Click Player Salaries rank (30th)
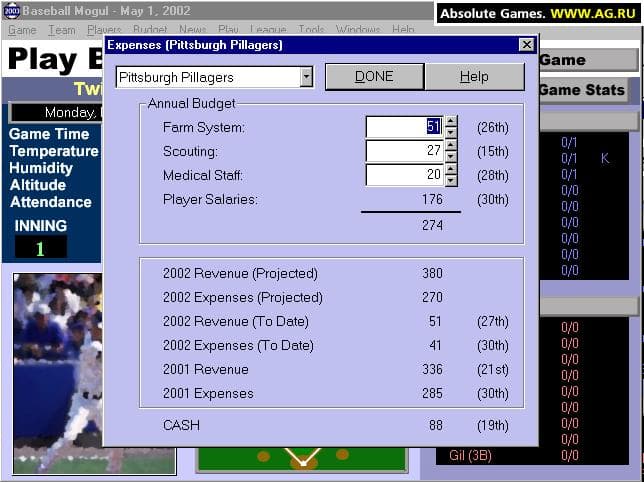This screenshot has height=482, width=644. tap(493, 200)
